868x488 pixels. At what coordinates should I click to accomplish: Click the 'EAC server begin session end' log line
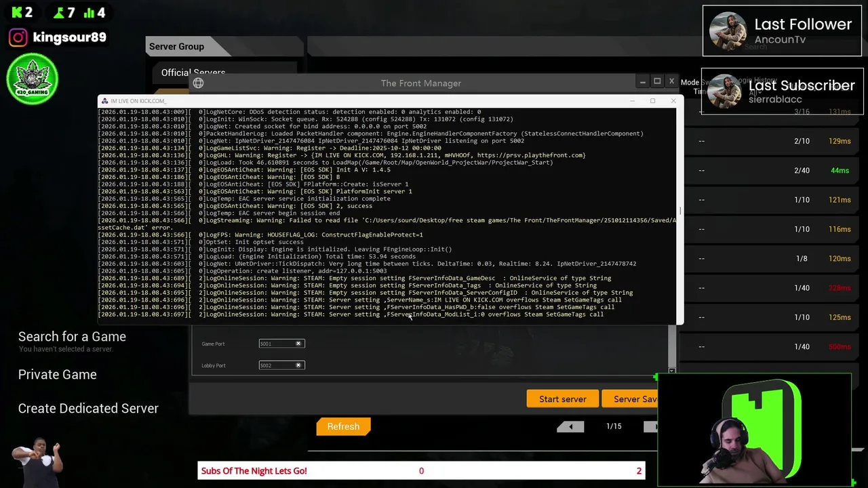tap(219, 213)
